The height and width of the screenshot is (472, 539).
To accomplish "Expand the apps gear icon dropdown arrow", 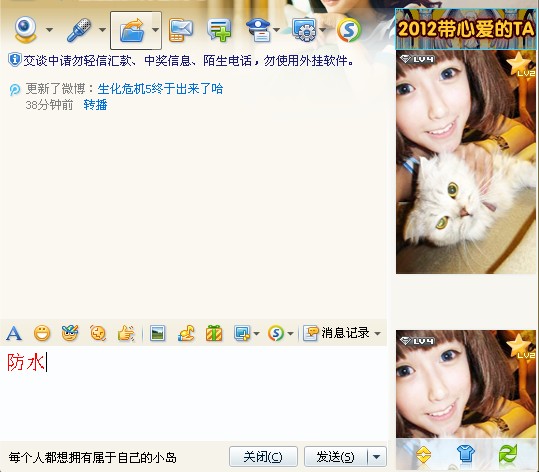I will [322, 30].
